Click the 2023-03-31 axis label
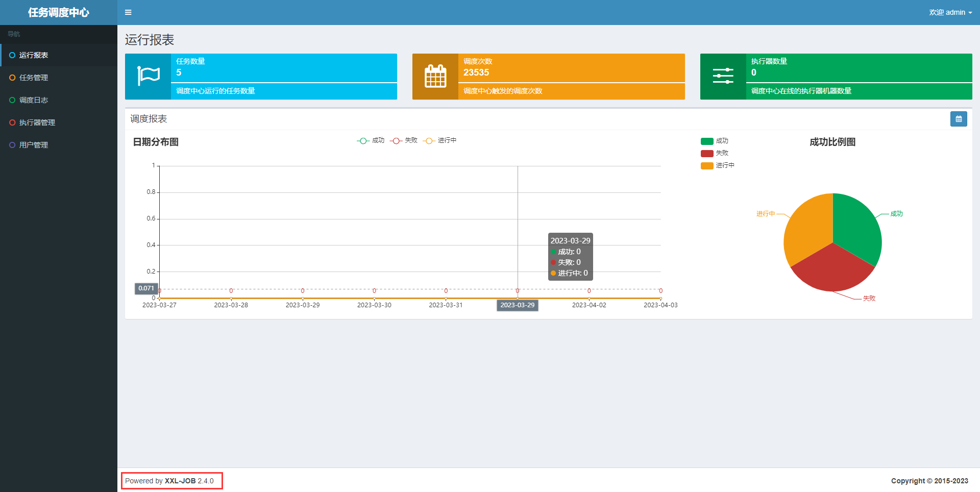 446,305
